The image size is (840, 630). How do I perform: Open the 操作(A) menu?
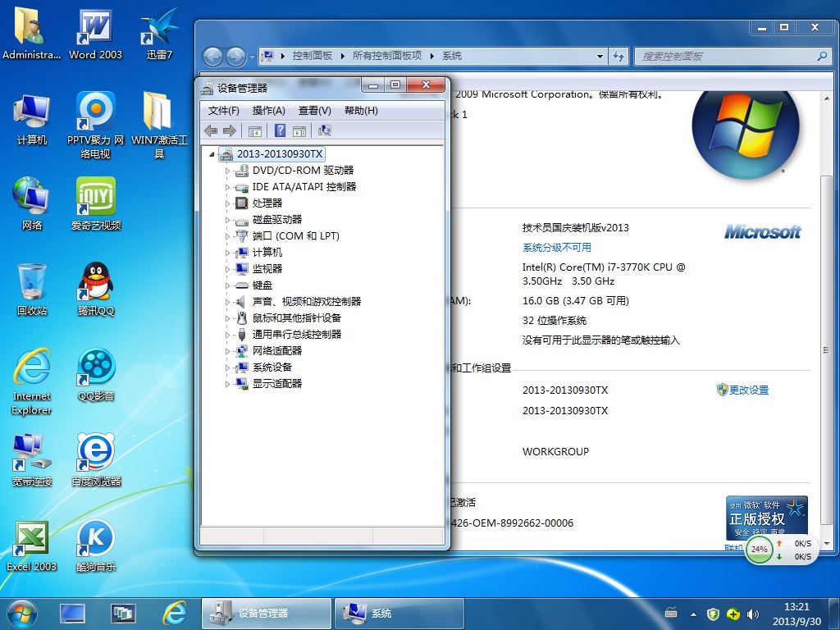[x=268, y=111]
